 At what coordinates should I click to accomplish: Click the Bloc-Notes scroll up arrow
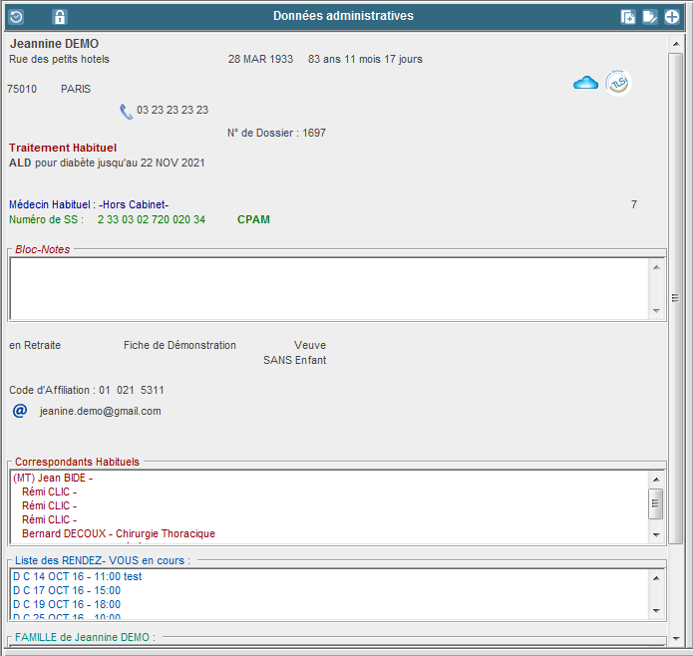[657, 267]
